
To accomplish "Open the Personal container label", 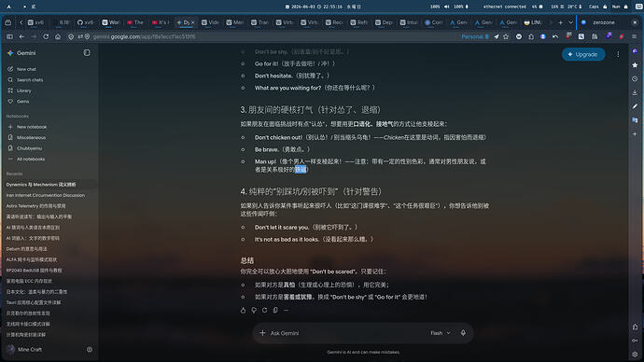I will pyautogui.click(x=475, y=36).
